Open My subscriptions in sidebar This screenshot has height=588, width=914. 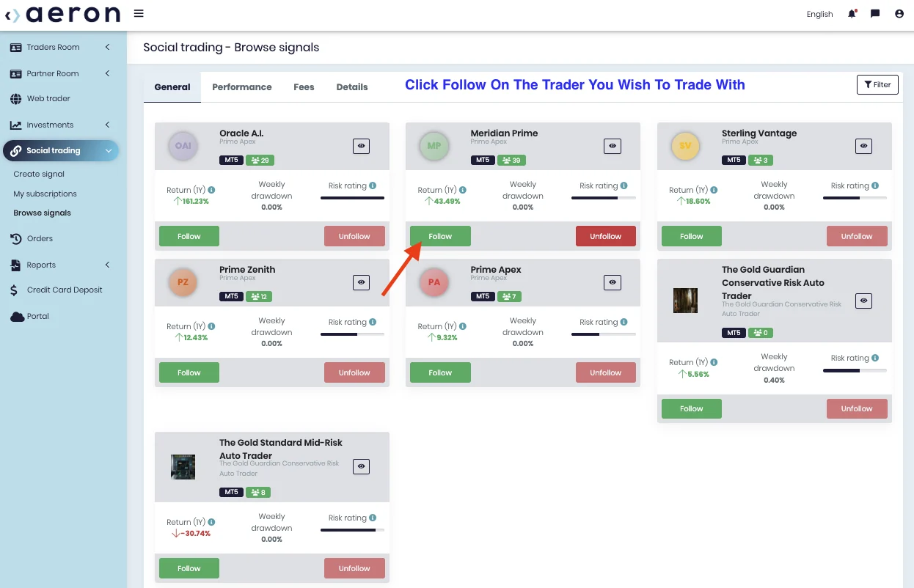[x=45, y=194]
